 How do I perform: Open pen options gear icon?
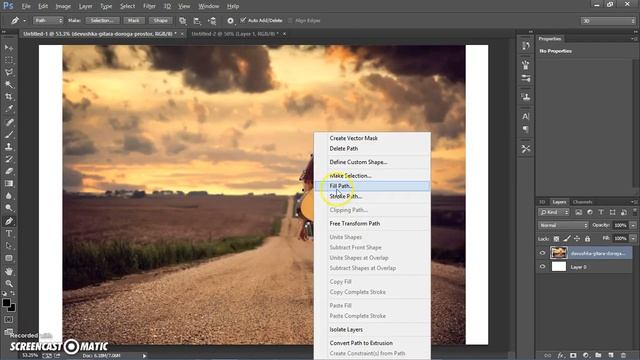pos(230,20)
